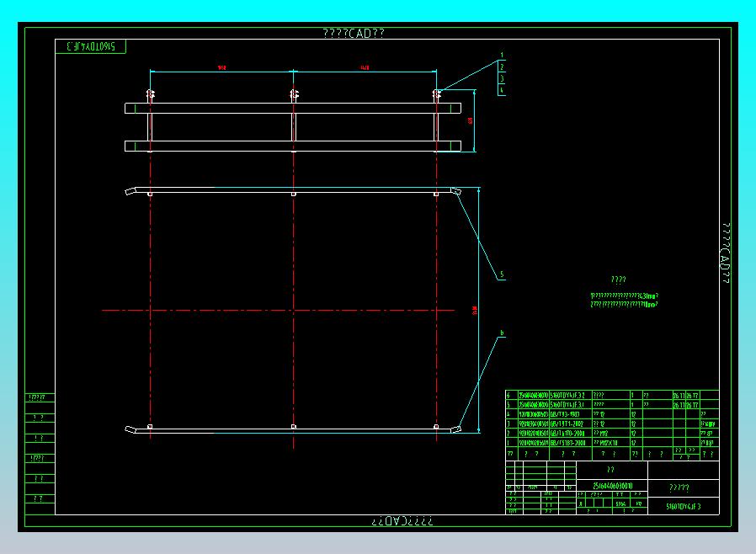Screen dimensions: 756x554
Task: Select balloon number 1 in the callout stack
Action: click(502, 56)
